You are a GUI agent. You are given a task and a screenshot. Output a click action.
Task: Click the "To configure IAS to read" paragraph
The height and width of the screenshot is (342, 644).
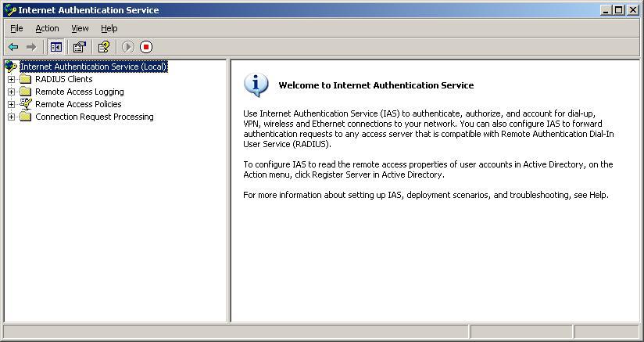pyautogui.click(x=428, y=169)
